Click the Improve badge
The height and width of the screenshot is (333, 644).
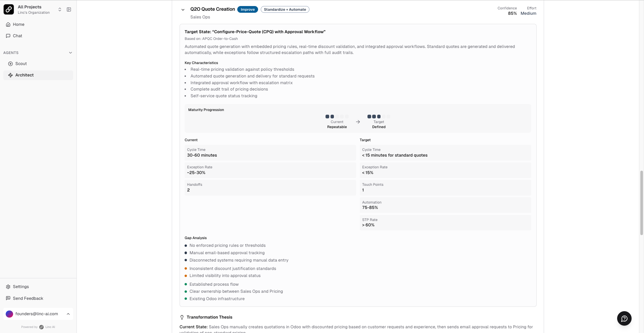[x=247, y=9]
